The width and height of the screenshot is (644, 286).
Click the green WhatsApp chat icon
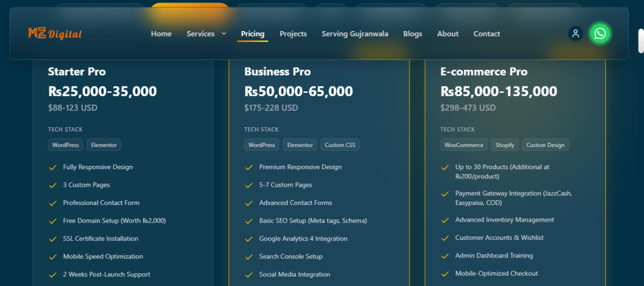[600, 34]
